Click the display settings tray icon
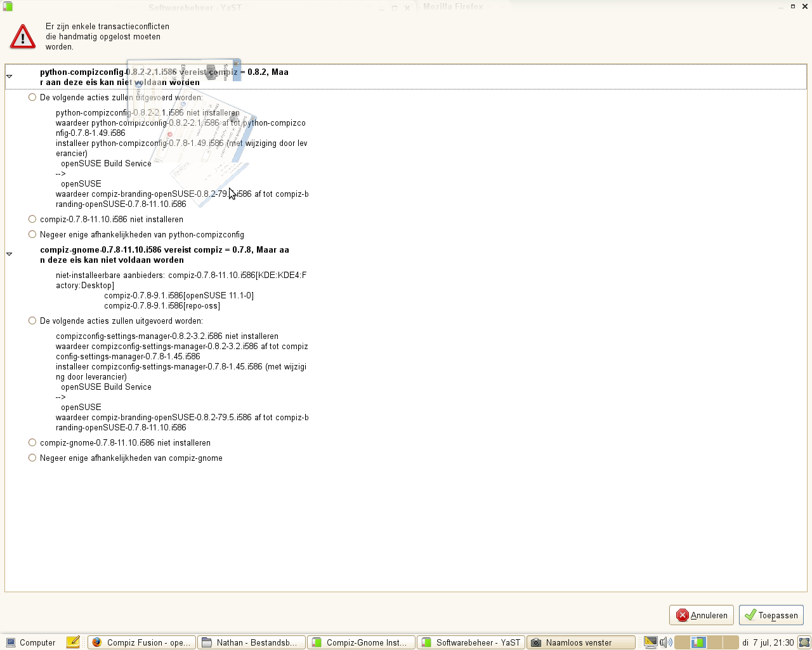The image size is (812, 650). [650, 642]
